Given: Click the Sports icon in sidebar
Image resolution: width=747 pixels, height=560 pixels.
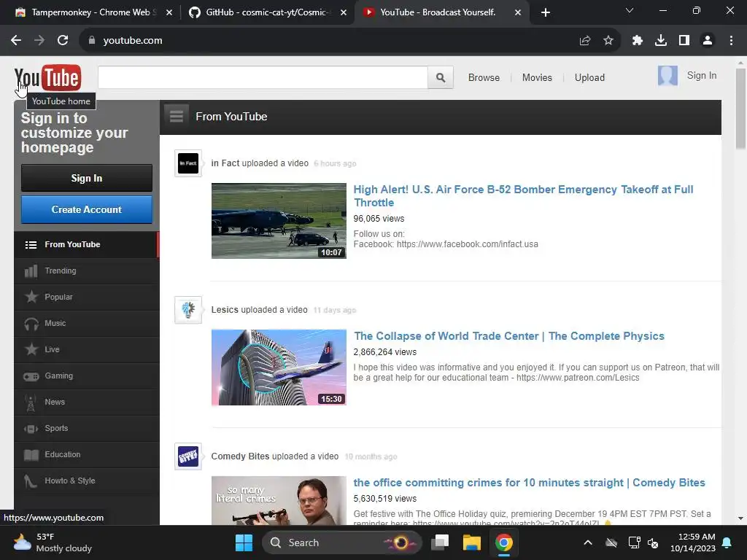Looking at the screenshot, I should tap(31, 429).
